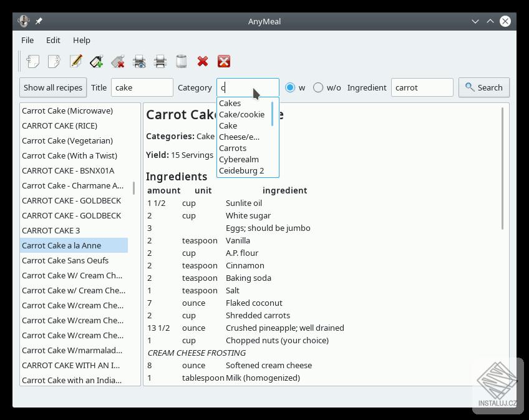Image resolution: width=529 pixels, height=420 pixels.
Task: Click the trash can toolbar icon
Action: click(x=182, y=61)
